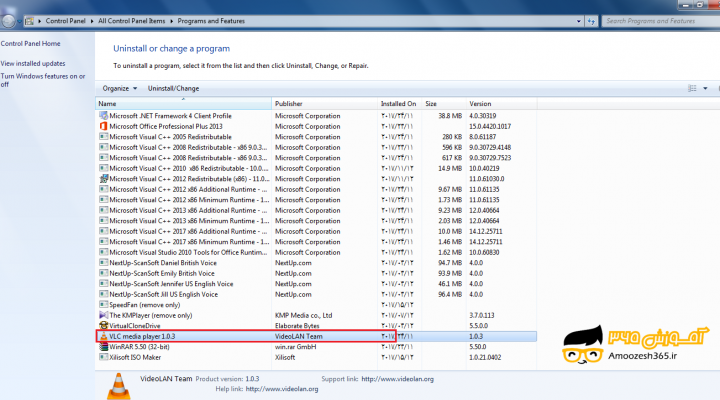Click The KMPlayer program icon
This screenshot has height=400, width=720.
pyautogui.click(x=103, y=315)
